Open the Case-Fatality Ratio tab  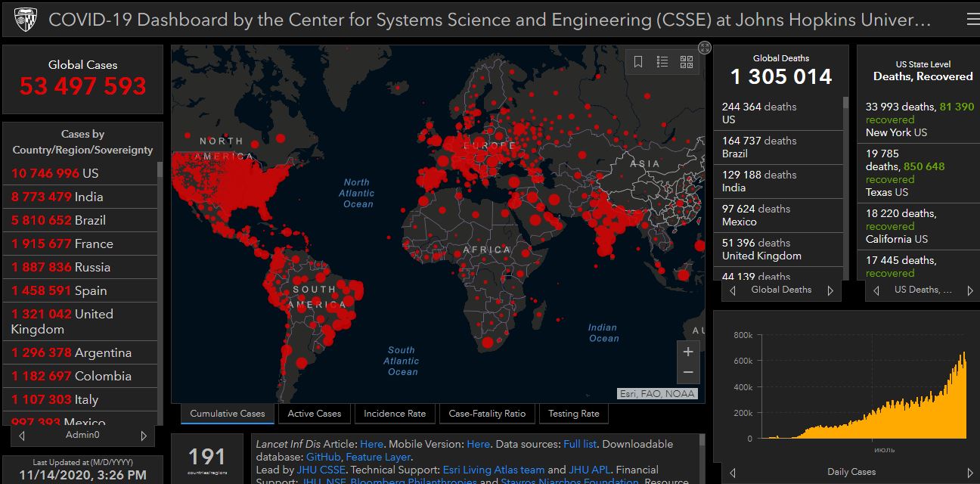click(487, 414)
